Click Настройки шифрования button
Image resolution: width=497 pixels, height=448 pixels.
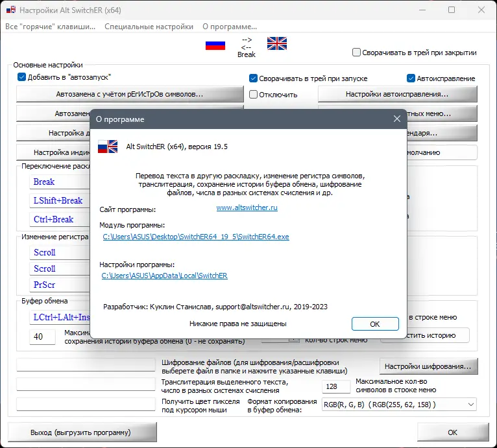point(428,366)
